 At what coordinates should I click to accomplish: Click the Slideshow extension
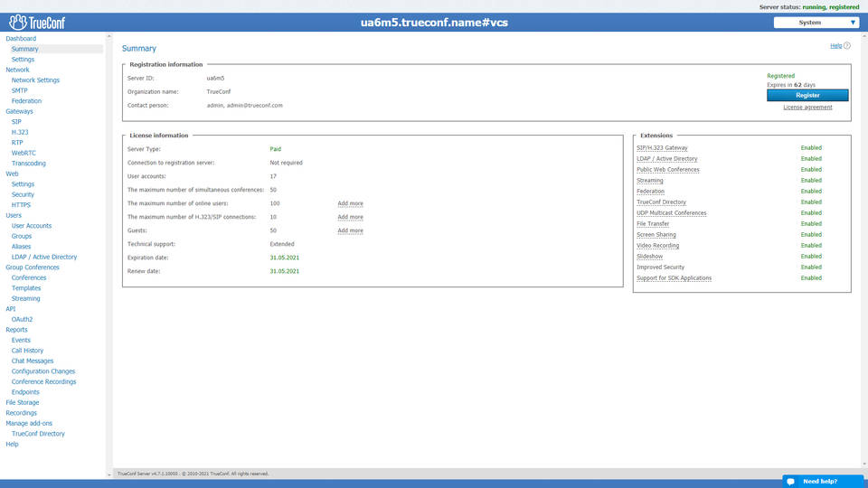coord(650,257)
